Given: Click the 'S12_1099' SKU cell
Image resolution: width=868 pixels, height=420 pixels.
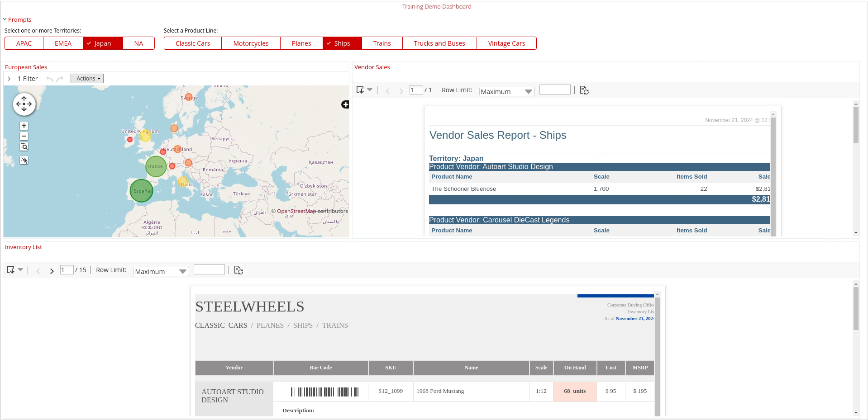Looking at the screenshot, I should [x=391, y=392].
